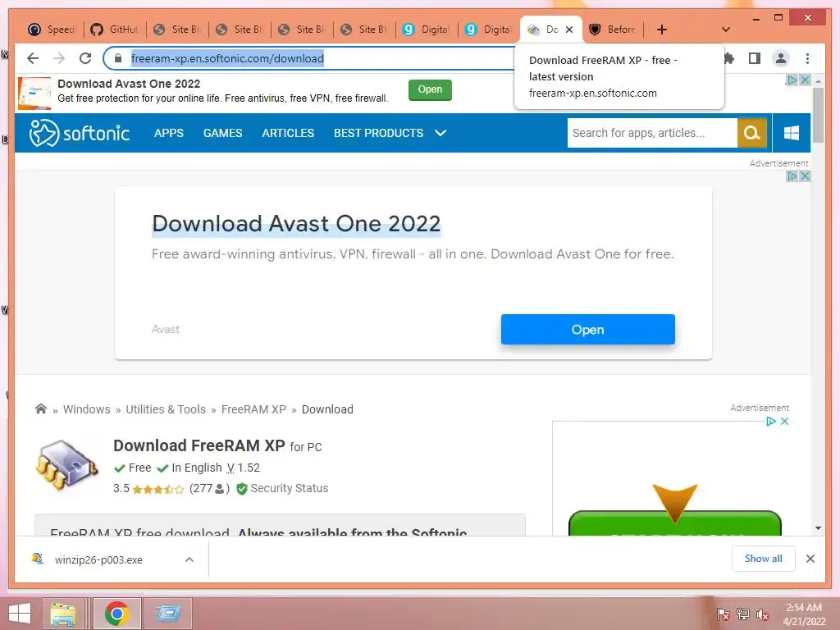Click the Softonic search field
The width and height of the screenshot is (840, 630).
click(652, 133)
